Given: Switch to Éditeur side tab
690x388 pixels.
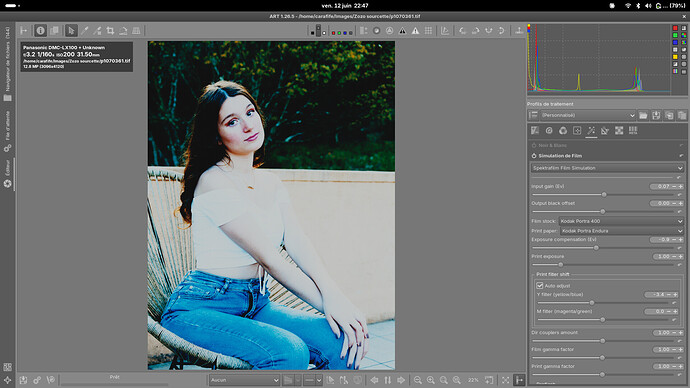Looking at the screenshot, I should 7,173.
